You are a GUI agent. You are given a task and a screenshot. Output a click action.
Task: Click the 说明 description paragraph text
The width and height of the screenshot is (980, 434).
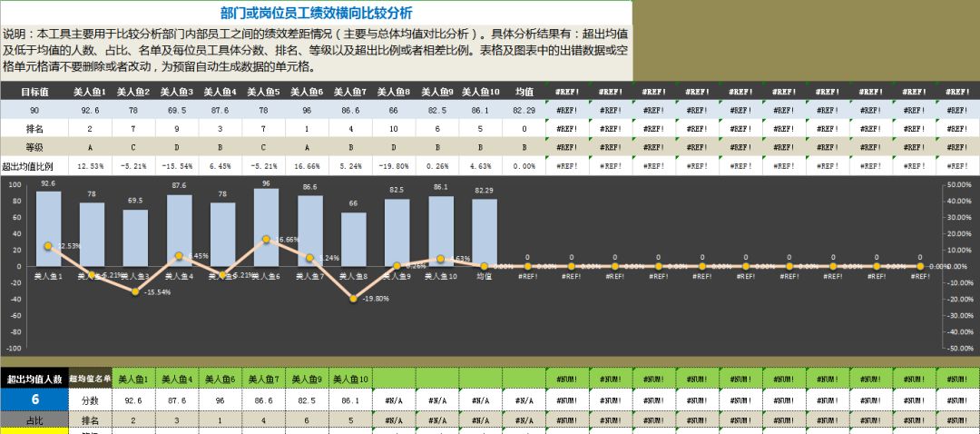316,50
